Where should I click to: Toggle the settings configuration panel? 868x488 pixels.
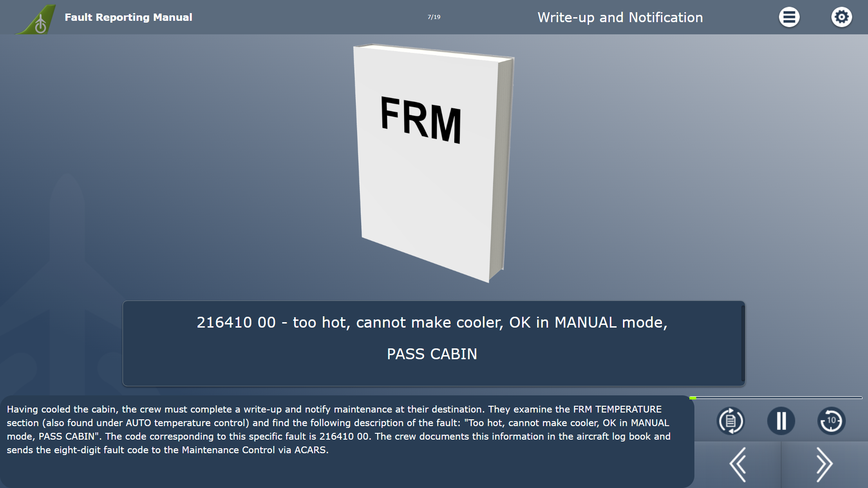pyautogui.click(x=841, y=17)
